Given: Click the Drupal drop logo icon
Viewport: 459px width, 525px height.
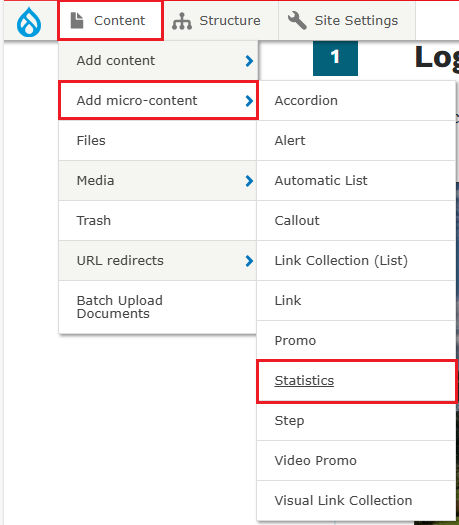Looking at the screenshot, I should click(x=29, y=22).
